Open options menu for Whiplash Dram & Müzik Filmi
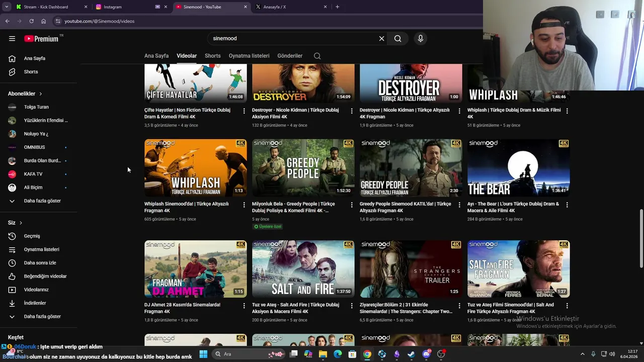644x362 pixels. coord(567,111)
